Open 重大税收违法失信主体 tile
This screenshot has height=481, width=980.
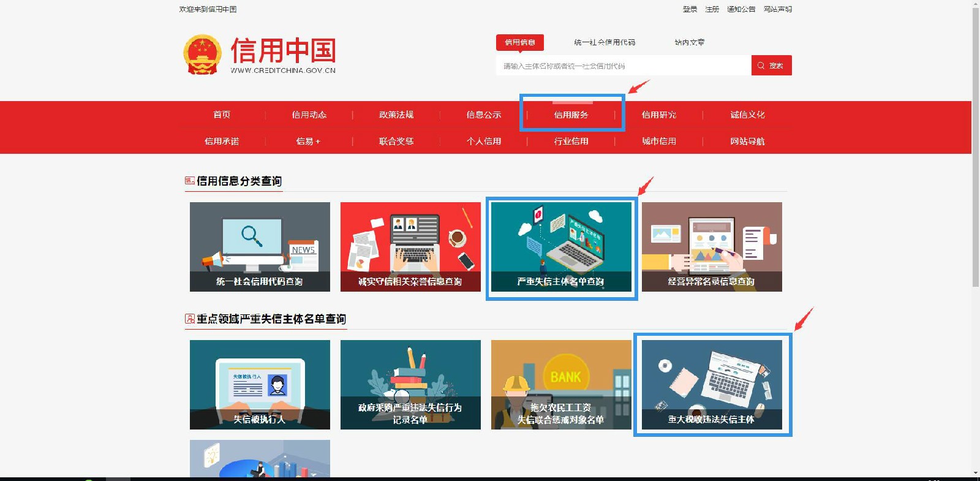[712, 385]
